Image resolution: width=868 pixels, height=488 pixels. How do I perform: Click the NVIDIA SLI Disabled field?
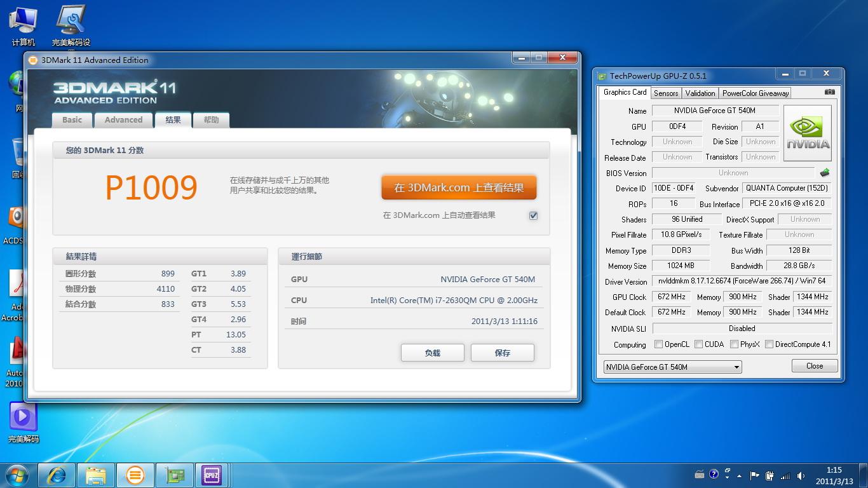tap(742, 329)
